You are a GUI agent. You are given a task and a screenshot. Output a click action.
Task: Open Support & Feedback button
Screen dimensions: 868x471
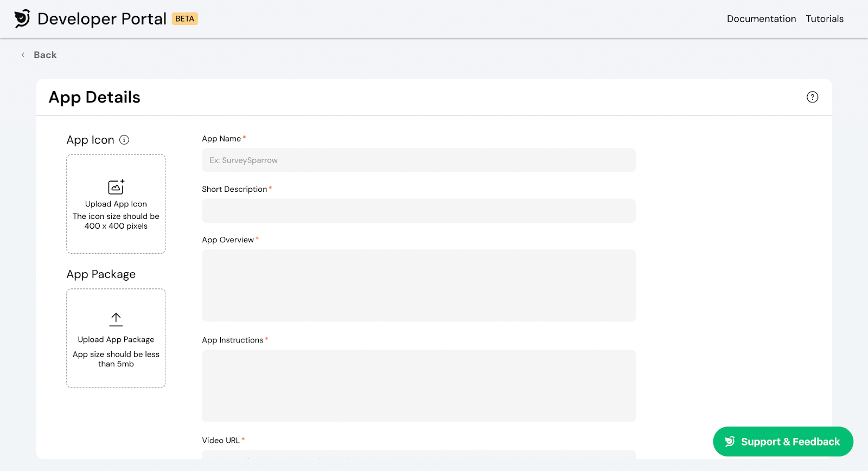[783, 441]
